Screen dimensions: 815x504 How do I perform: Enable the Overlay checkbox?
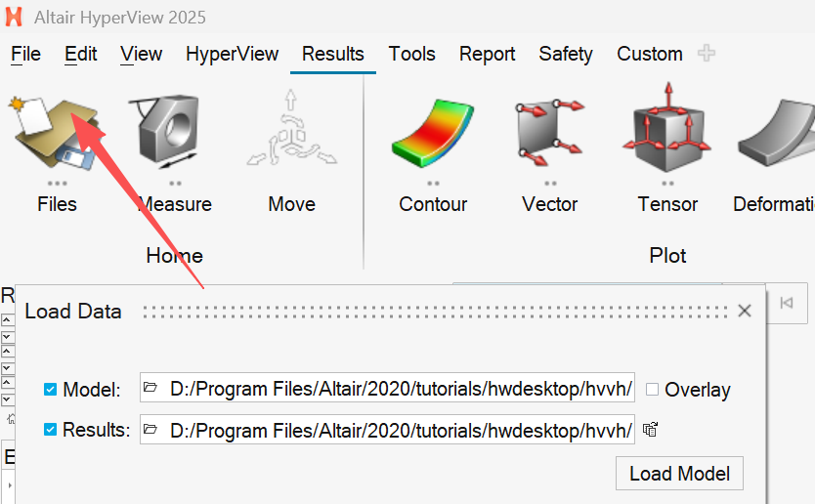click(652, 389)
